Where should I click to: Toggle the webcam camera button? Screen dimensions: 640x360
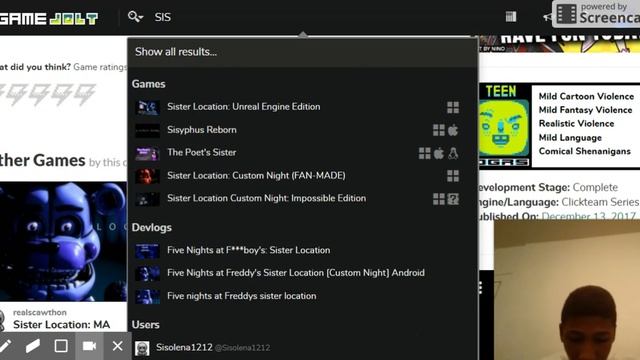click(x=89, y=346)
